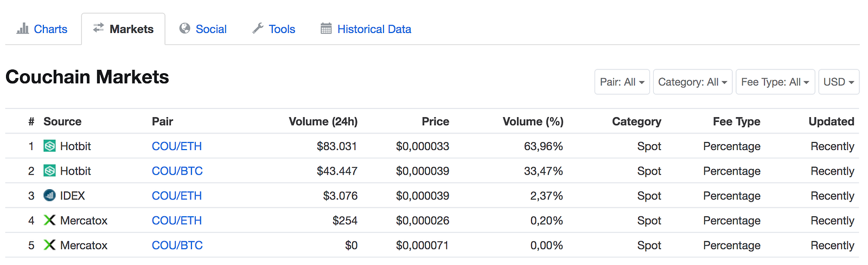This screenshot has height=265, width=868.
Task: Click the Mercatox logo in row 4
Action: 49,221
